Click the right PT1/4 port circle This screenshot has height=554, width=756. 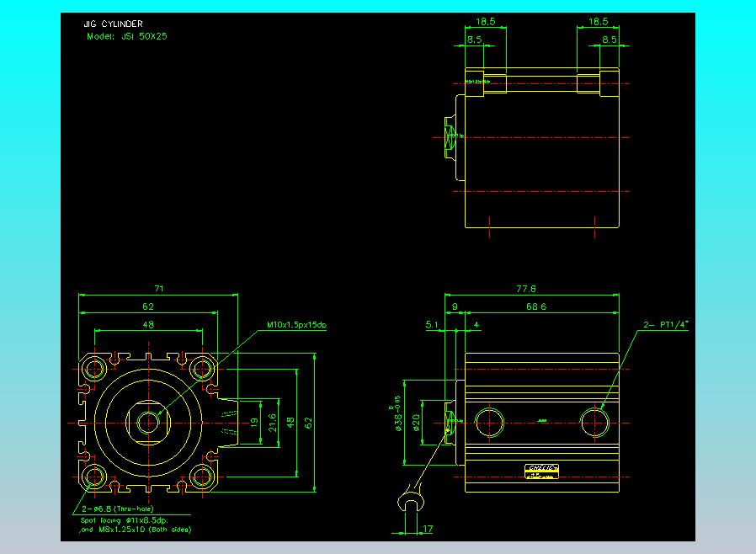coord(595,423)
